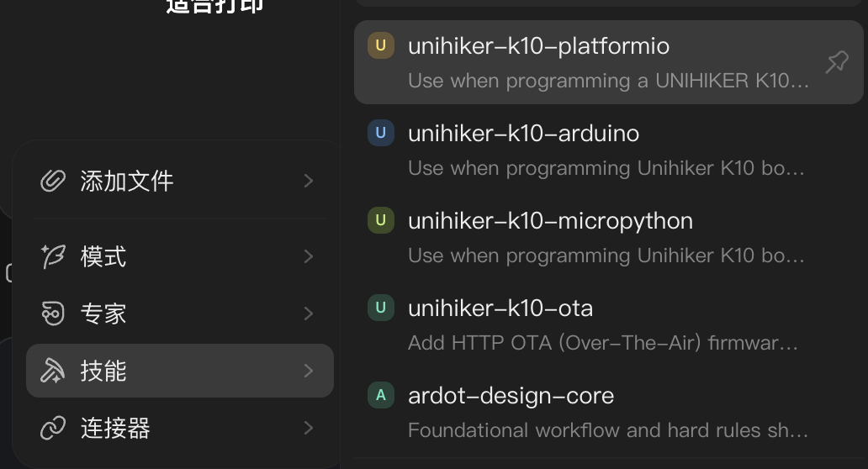The width and height of the screenshot is (868, 469).
Task: Expand the 模式 submenu arrow
Action: 309,256
